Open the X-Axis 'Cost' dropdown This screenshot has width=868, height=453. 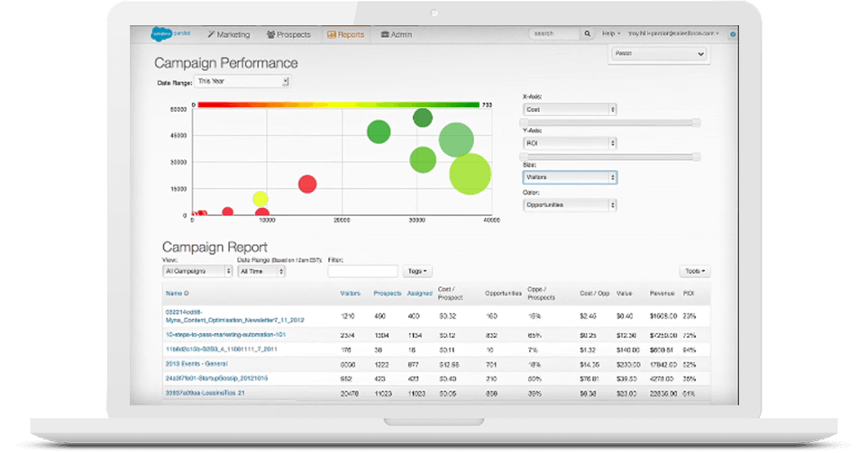coord(570,109)
